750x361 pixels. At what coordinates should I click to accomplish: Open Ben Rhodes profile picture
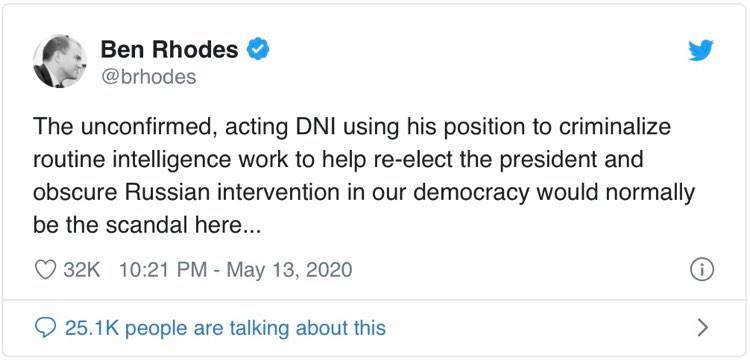(60, 61)
